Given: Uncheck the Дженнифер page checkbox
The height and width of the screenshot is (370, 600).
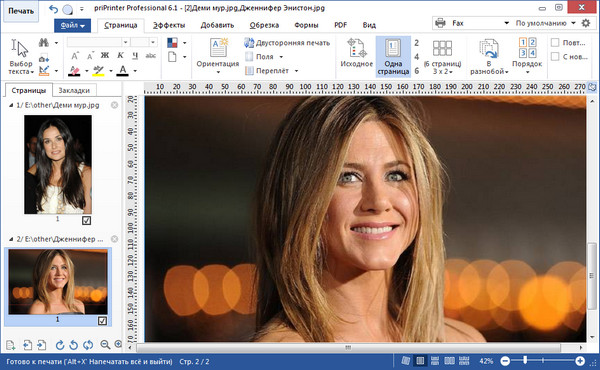Looking at the screenshot, I should 102,321.
